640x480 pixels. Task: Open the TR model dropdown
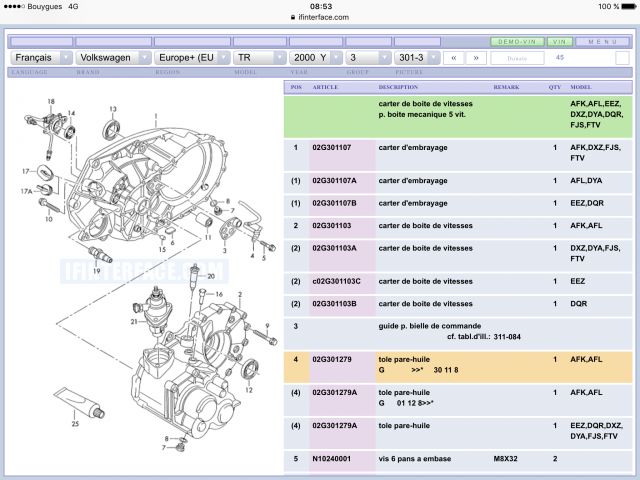click(x=259, y=58)
